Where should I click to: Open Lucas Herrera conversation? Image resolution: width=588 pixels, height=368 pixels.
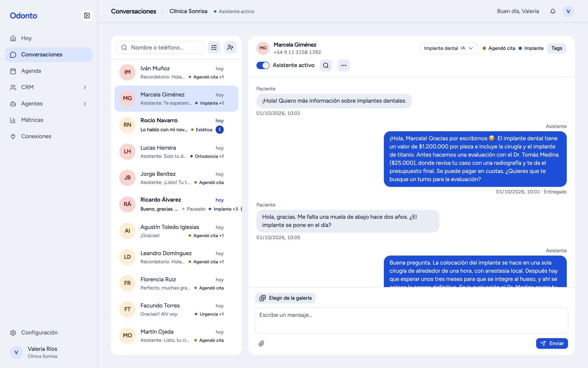pos(176,152)
